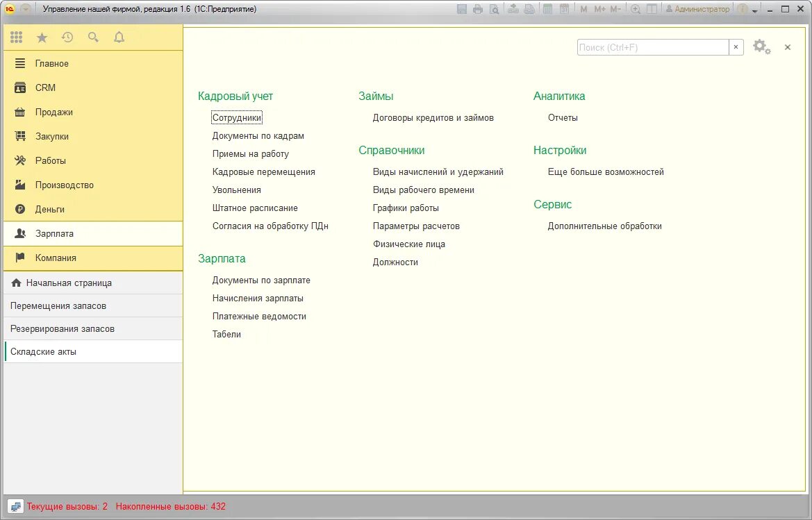
Task: Open the Компания flag icon
Action: [x=19, y=258]
